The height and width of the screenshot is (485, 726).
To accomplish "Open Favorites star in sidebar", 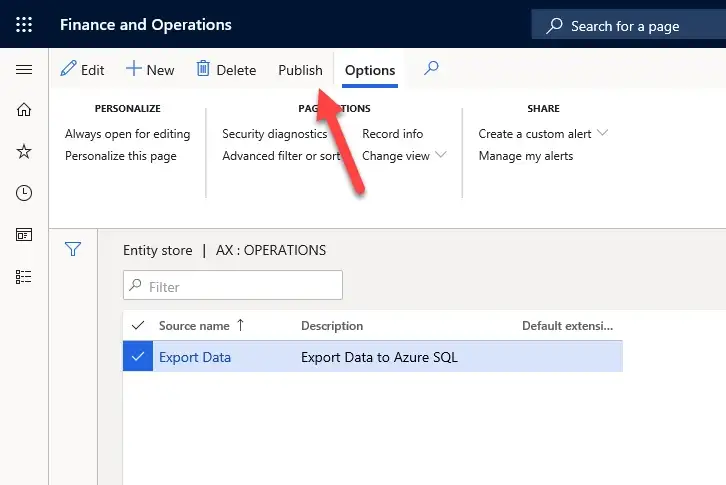I will click(24, 151).
